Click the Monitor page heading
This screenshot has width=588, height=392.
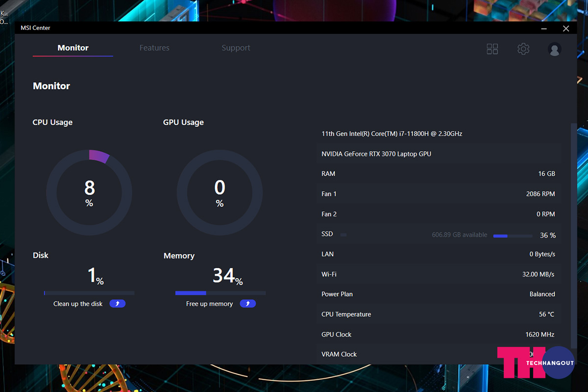point(51,86)
